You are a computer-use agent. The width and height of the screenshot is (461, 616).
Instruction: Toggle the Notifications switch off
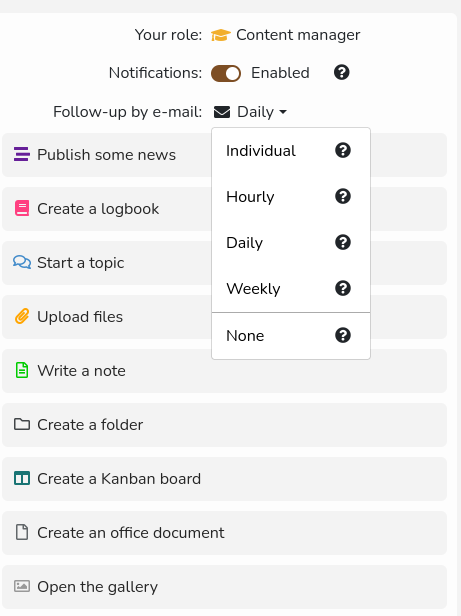226,73
